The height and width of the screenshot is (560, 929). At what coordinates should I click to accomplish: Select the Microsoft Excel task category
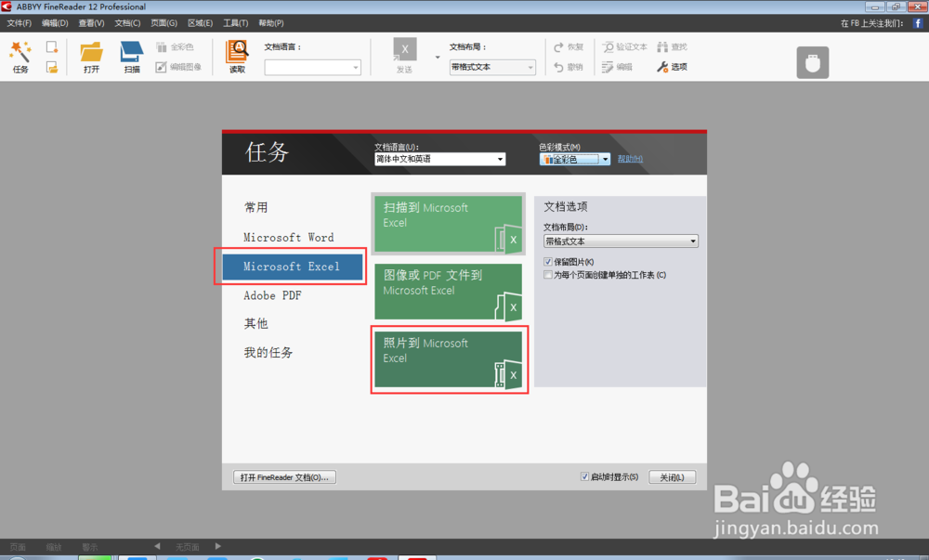point(292,267)
